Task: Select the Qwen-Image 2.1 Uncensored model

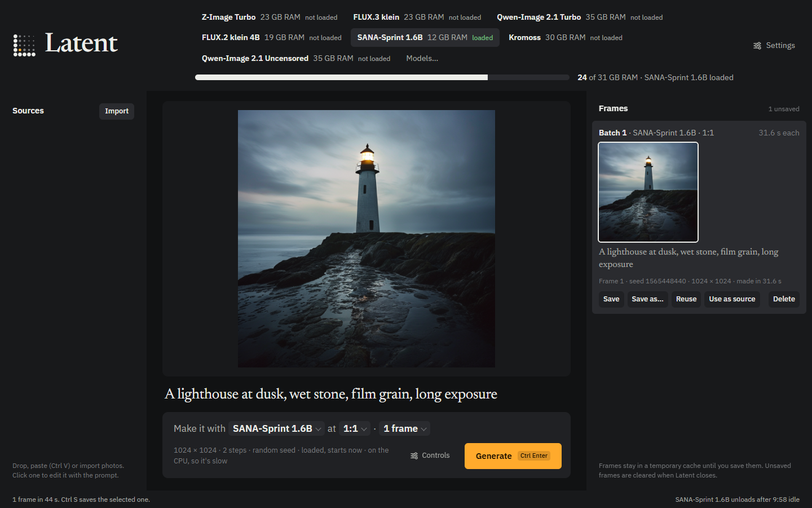Action: point(296,58)
